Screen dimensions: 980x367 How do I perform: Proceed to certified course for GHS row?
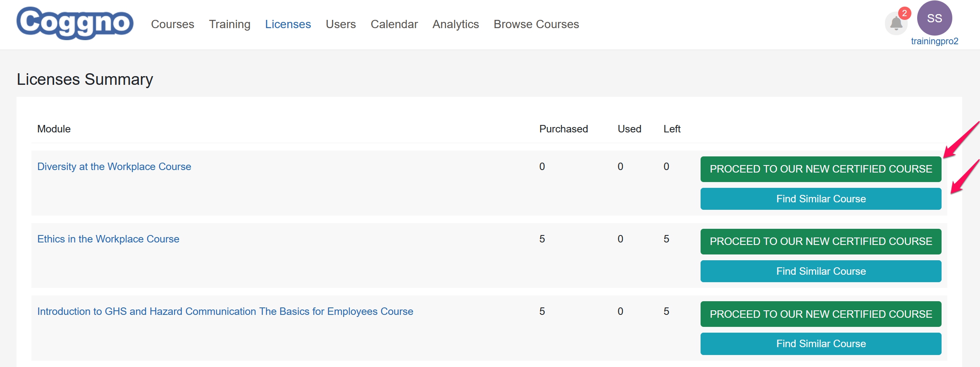(x=821, y=314)
